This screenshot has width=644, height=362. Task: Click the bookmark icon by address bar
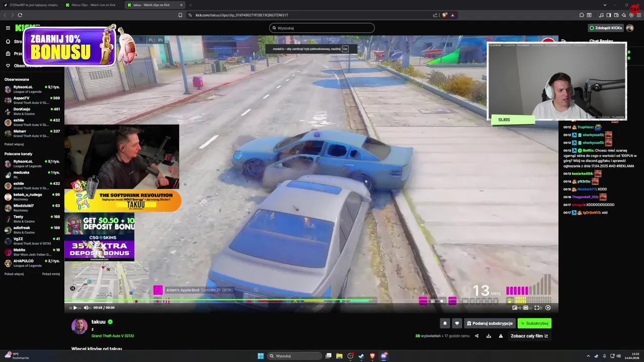pos(180,15)
